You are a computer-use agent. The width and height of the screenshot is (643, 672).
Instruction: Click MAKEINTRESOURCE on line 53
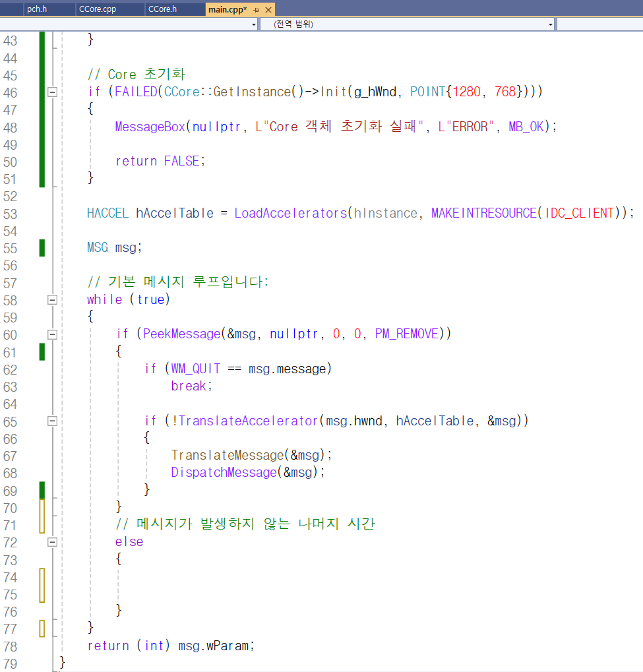click(483, 213)
